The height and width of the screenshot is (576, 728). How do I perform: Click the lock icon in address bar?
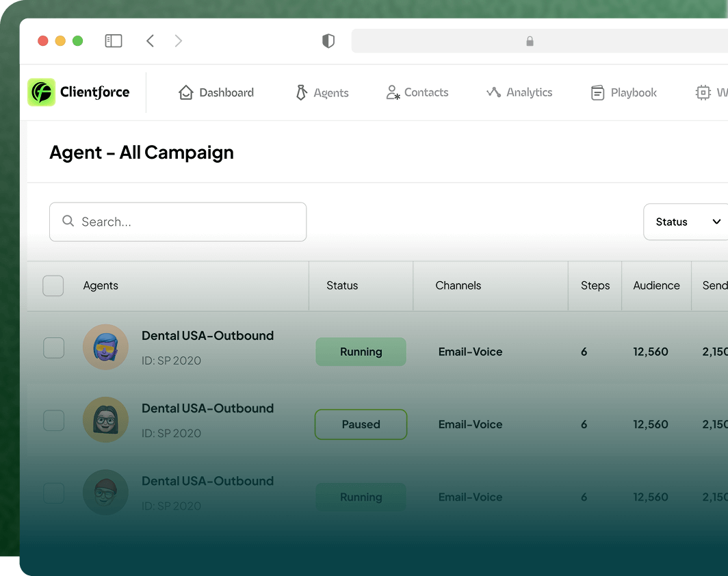pos(530,41)
